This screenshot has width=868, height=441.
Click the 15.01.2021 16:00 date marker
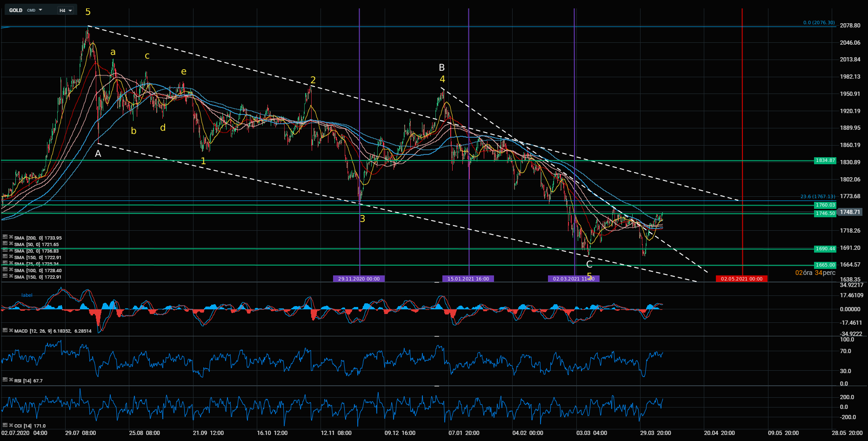[x=468, y=279]
